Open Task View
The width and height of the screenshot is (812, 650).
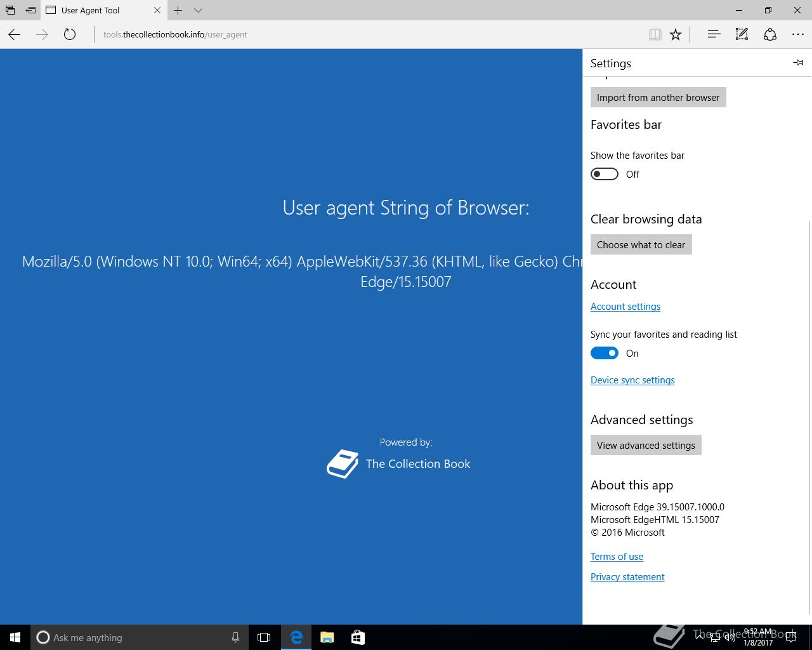[264, 637]
